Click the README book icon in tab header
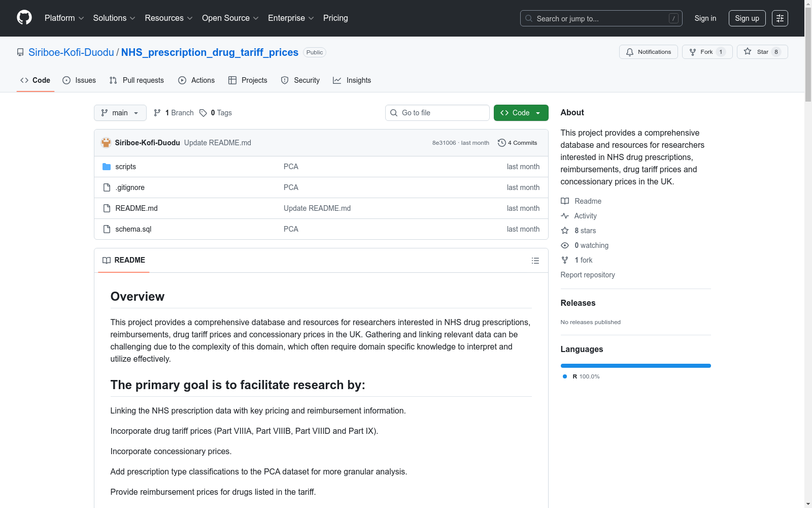The image size is (812, 508). tap(107, 260)
